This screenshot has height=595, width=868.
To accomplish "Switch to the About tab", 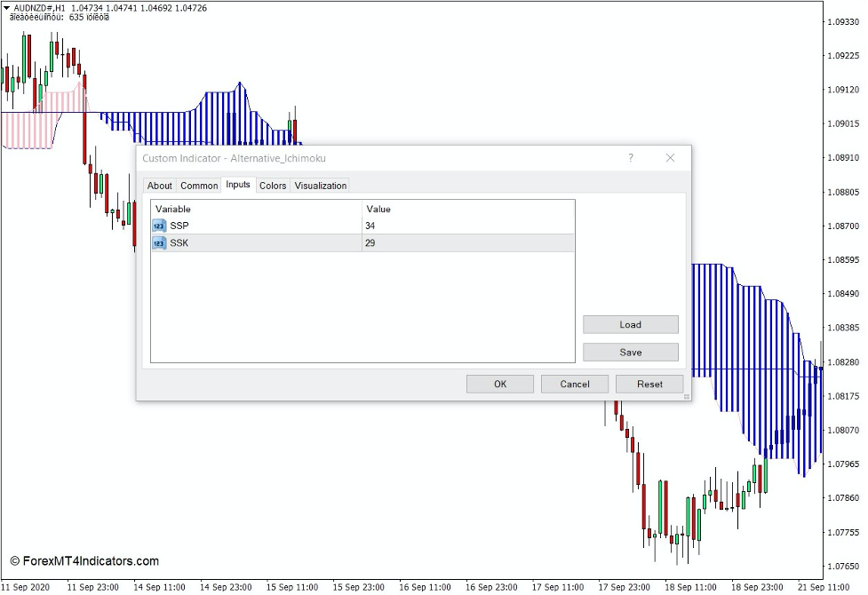I will pyautogui.click(x=159, y=185).
